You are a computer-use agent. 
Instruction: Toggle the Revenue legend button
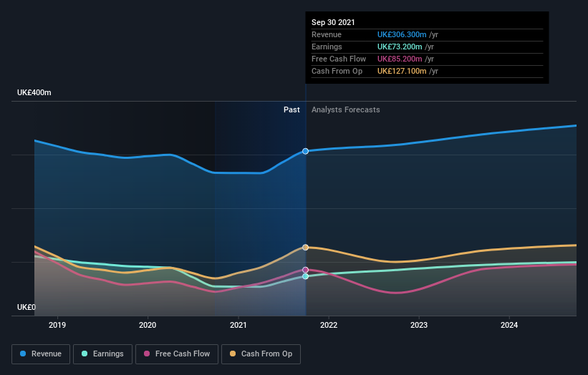click(41, 354)
